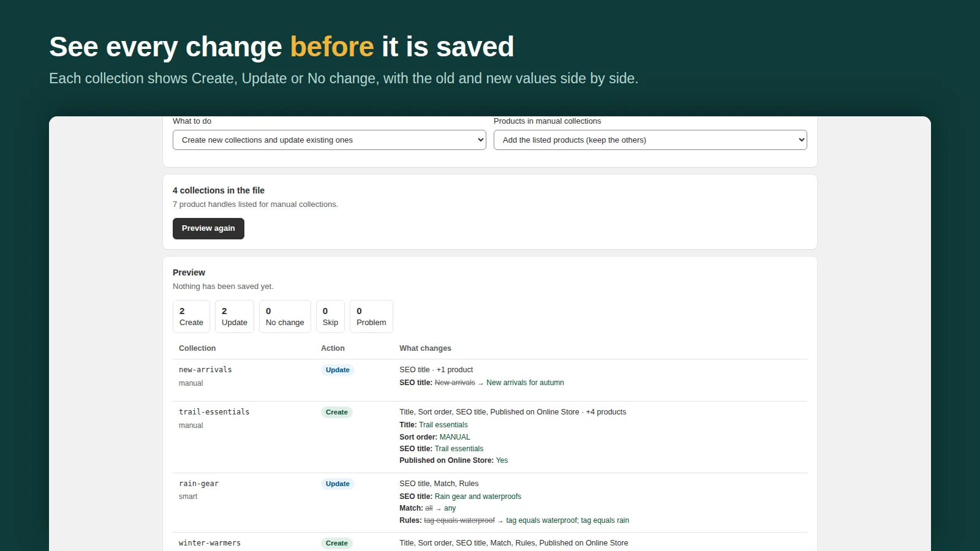980x551 pixels.
Task: Click '7 product handles listed' text
Action: (255, 204)
